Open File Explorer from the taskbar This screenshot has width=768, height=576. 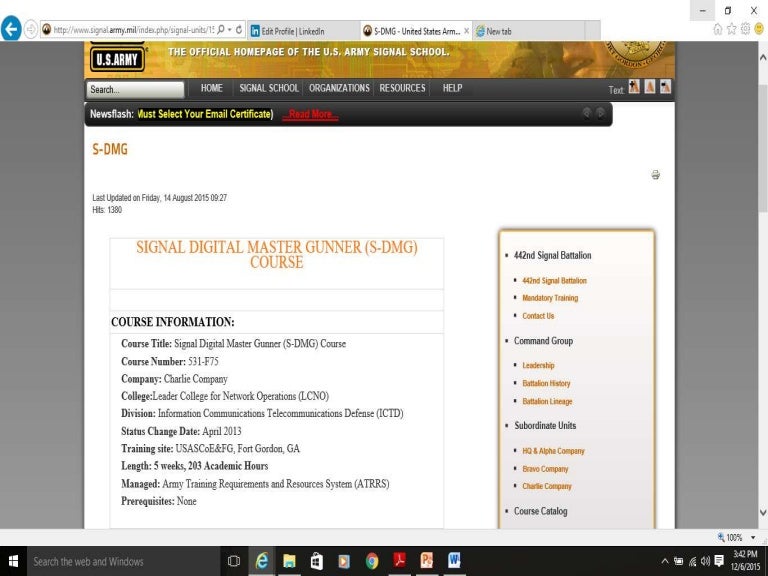coord(289,561)
